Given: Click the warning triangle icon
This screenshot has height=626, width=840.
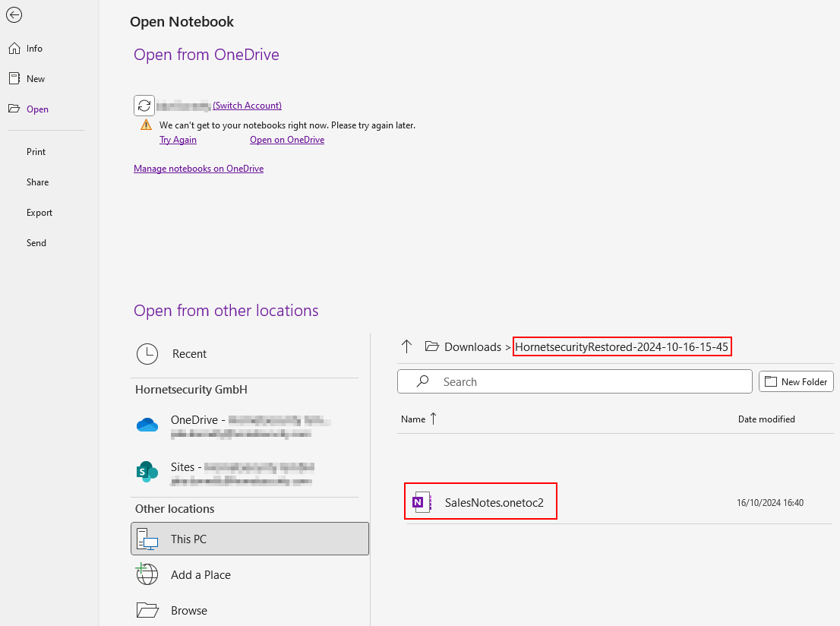Looking at the screenshot, I should pos(145,124).
